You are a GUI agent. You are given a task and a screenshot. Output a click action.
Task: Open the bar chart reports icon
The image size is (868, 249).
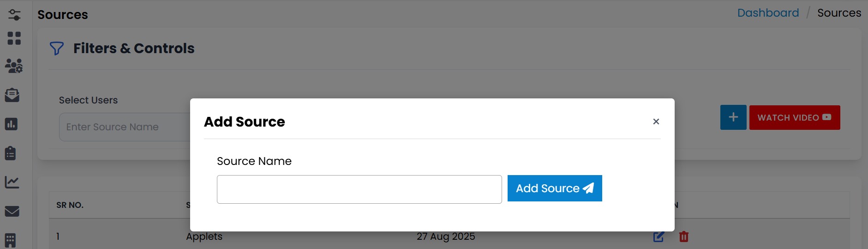pos(12,124)
